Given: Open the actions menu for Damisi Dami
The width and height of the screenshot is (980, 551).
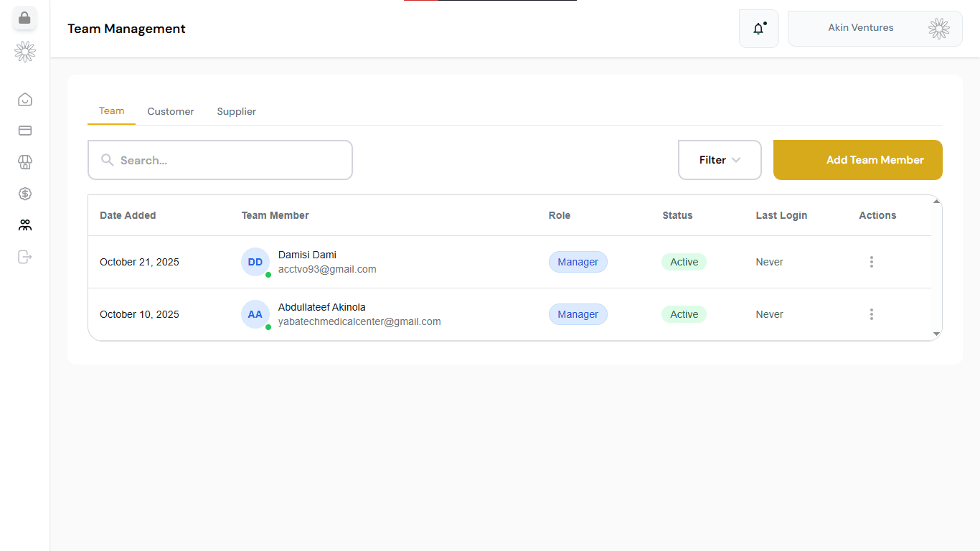Looking at the screenshot, I should [871, 262].
